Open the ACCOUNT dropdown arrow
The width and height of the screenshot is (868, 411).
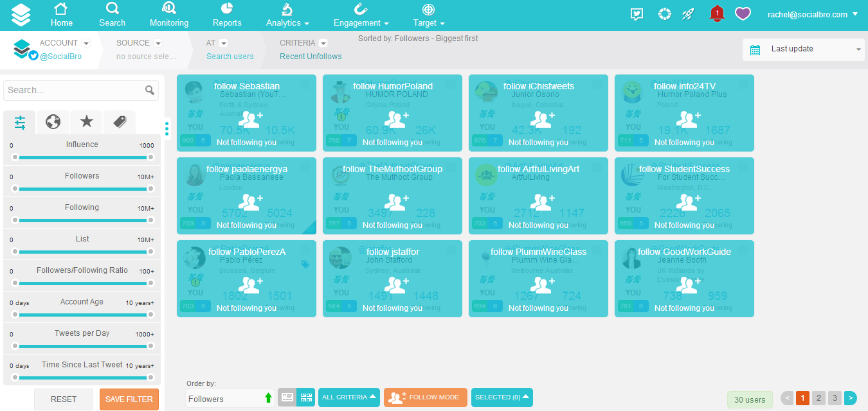(x=86, y=43)
